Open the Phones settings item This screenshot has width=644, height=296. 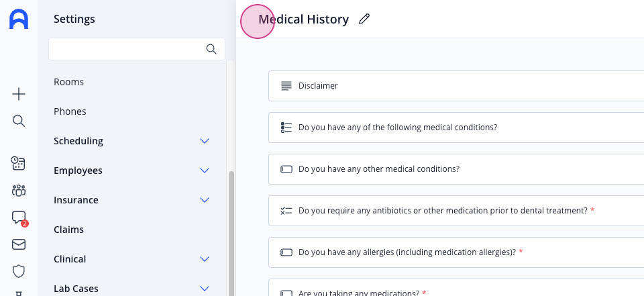click(70, 111)
